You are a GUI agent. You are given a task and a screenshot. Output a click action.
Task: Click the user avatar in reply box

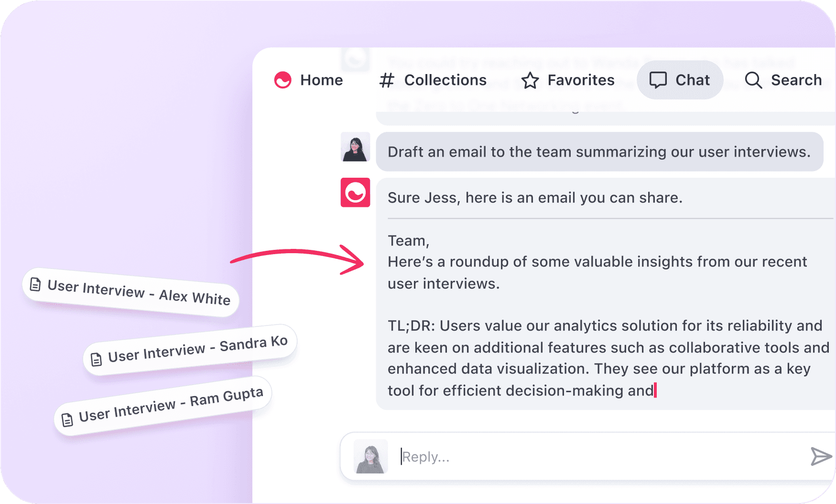pyautogui.click(x=370, y=456)
